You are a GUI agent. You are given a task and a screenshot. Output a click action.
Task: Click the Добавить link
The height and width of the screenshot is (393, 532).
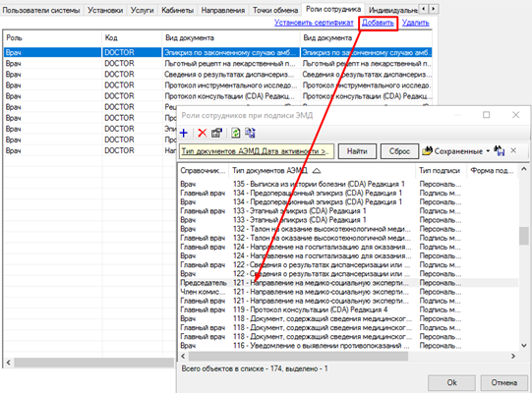[378, 23]
